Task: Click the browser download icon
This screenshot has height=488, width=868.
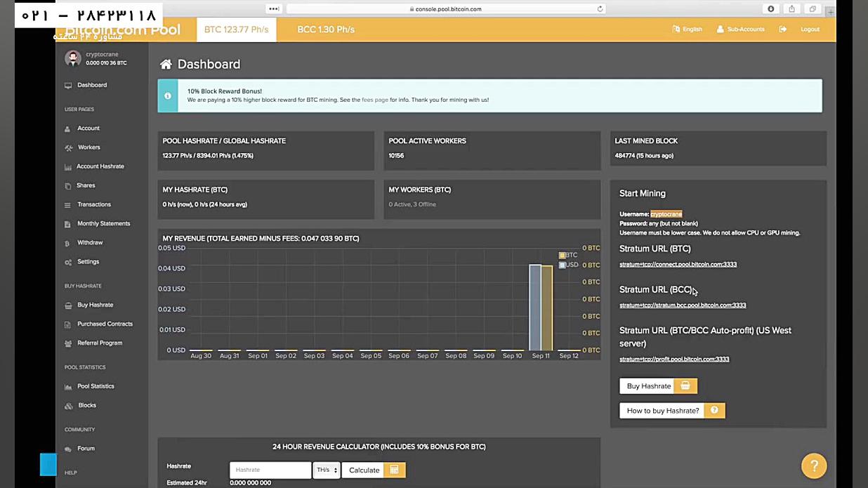Action: [x=771, y=9]
